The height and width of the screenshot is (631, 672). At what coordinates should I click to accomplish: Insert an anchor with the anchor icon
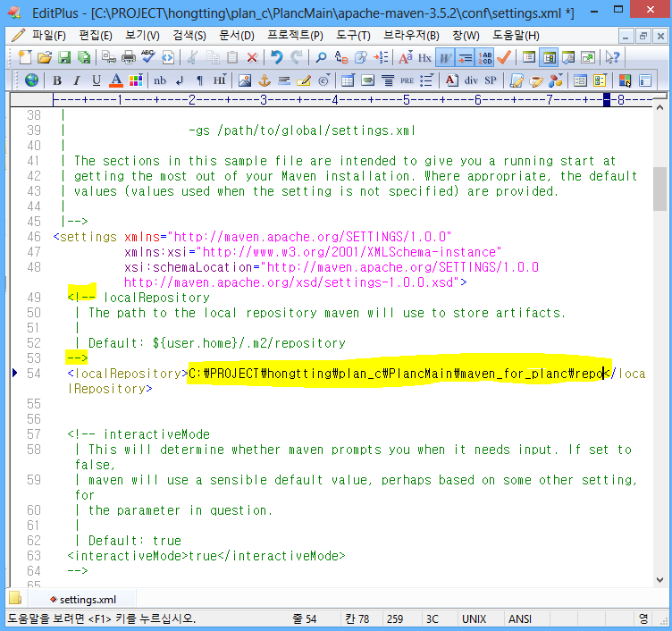click(264, 80)
